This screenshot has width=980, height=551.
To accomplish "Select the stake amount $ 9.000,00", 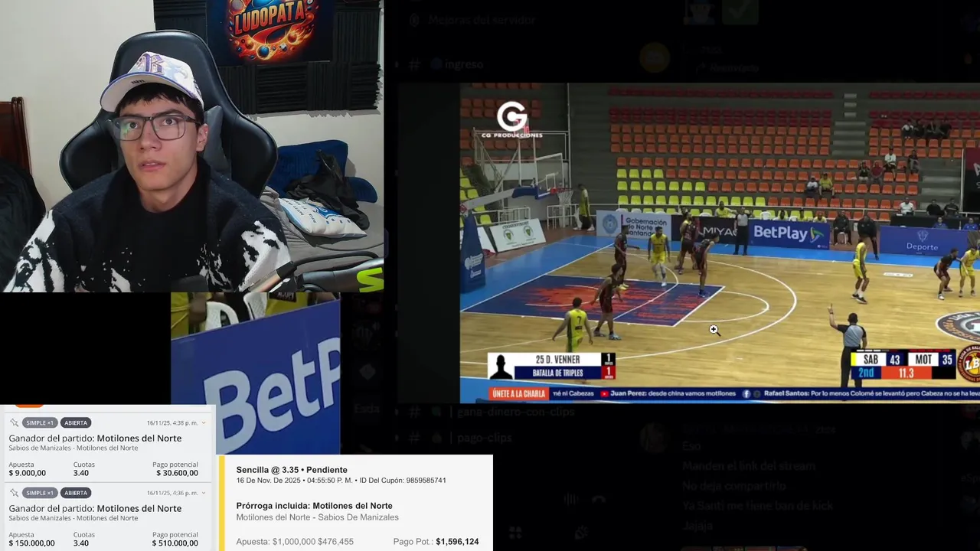I will [27, 473].
